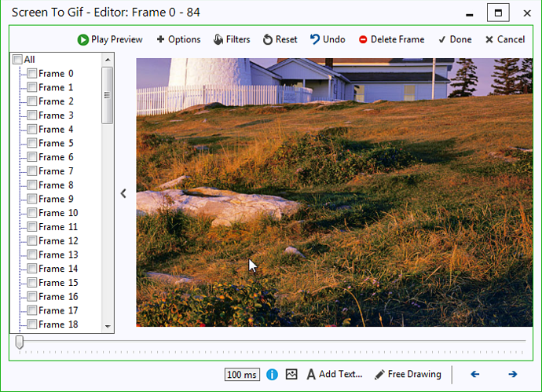Viewport: 542px width, 392px height.
Task: Reset the frames
Action: tap(280, 39)
